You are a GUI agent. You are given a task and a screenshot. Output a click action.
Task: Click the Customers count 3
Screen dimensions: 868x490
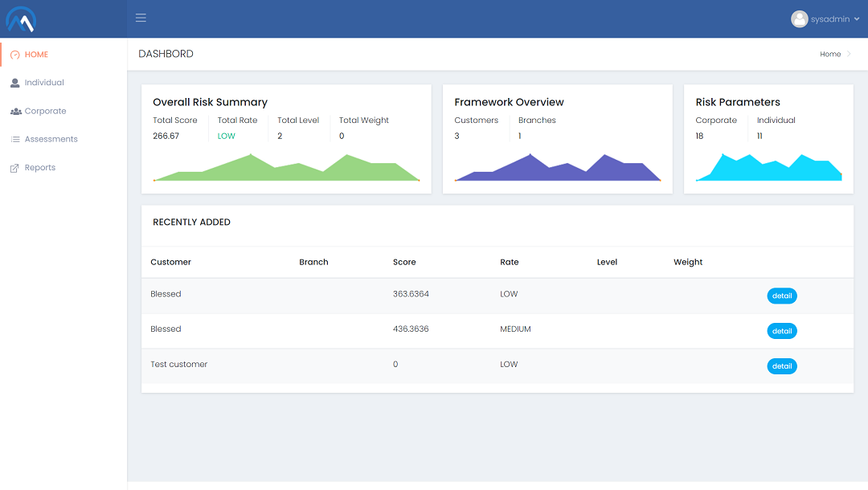(457, 136)
